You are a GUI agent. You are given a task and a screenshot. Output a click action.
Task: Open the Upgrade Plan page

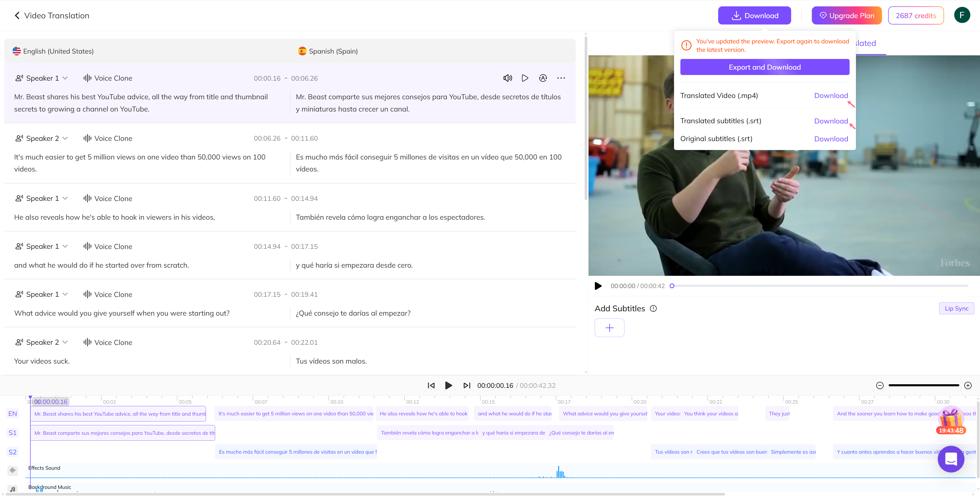tap(847, 16)
